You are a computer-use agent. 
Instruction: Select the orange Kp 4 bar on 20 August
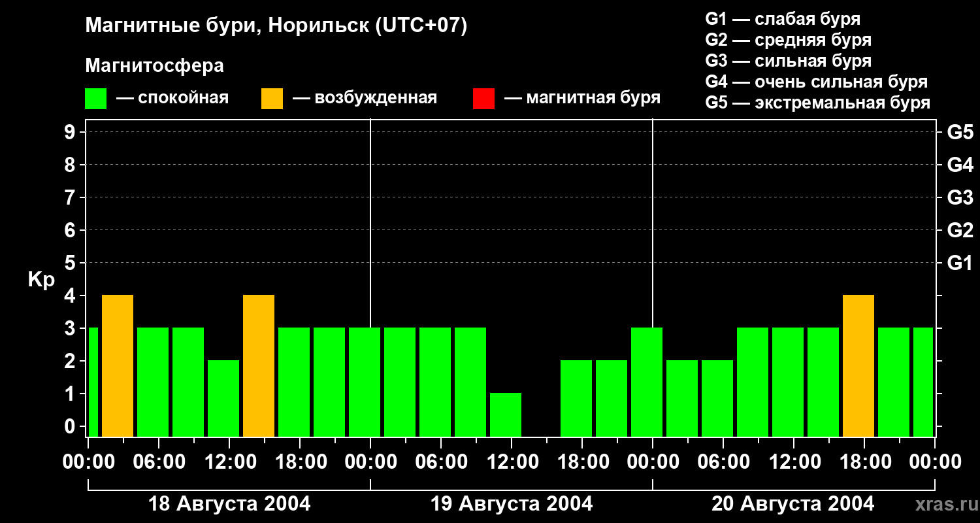pyautogui.click(x=858, y=365)
